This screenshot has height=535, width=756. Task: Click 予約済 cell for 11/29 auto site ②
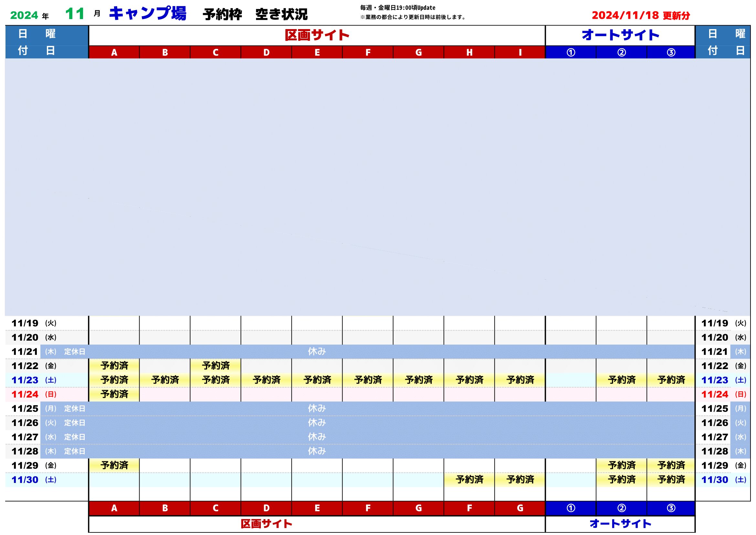[622, 465]
